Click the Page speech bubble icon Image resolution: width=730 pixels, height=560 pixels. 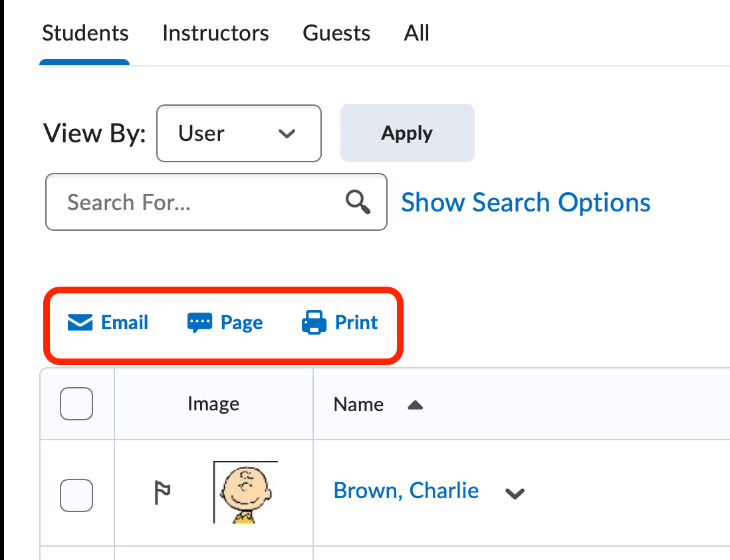click(199, 323)
